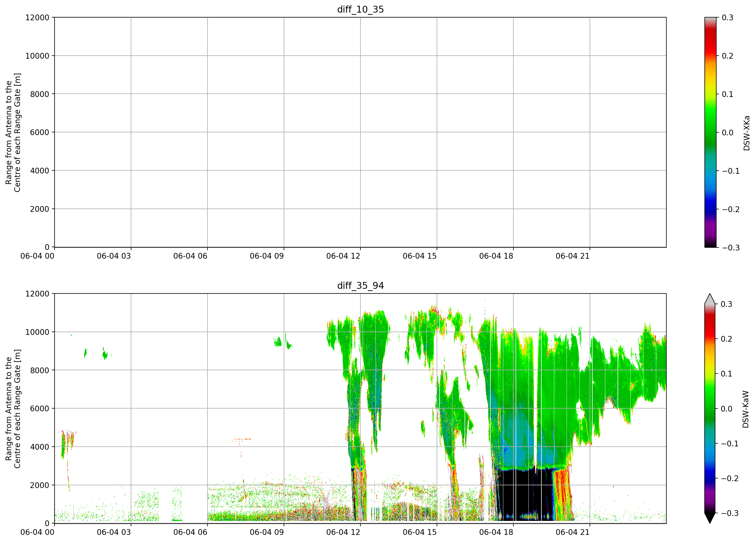Viewport: 756px width, 542px height.
Task: Click the "0.2" tick on DSW-KaW colorbar
Action: (x=727, y=339)
